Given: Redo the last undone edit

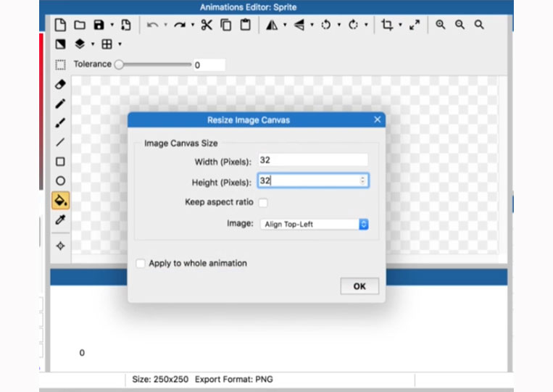Looking at the screenshot, I should [180, 25].
